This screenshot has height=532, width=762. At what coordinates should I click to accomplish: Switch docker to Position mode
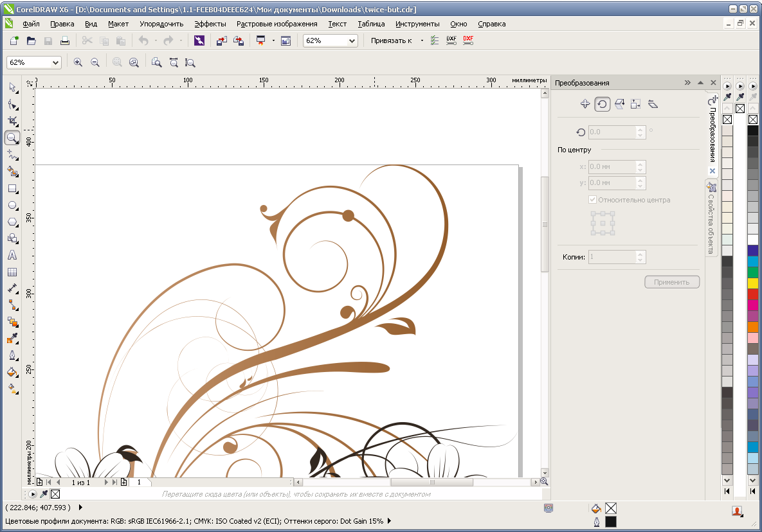pos(585,104)
